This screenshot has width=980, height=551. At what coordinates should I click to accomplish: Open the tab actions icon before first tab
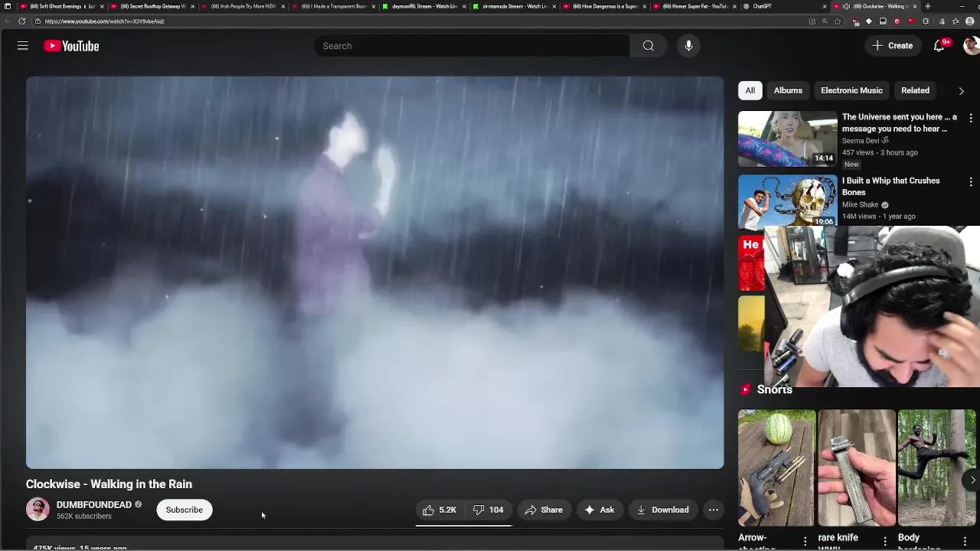coord(8,6)
